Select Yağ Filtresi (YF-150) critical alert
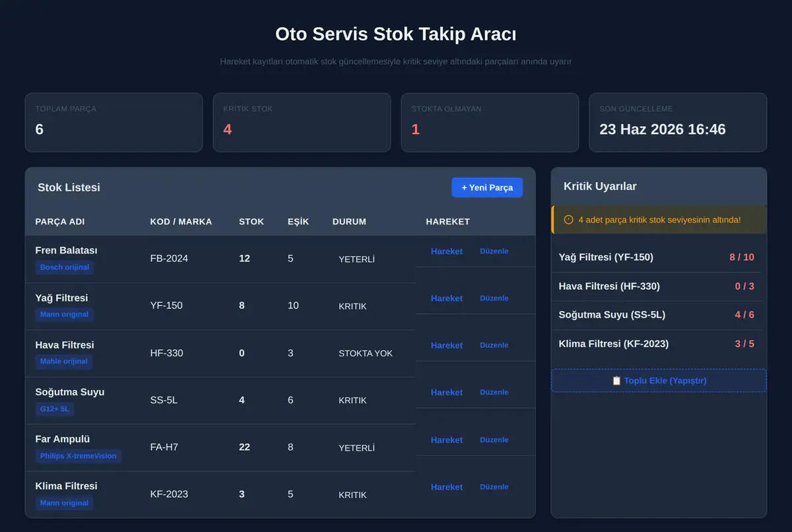 pos(657,257)
